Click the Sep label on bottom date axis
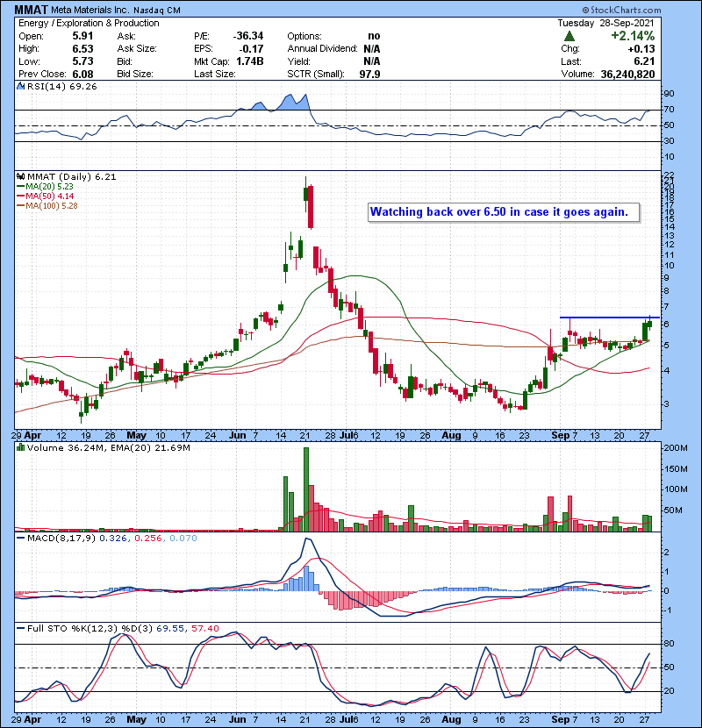Screen dimensions: 702x728 coord(560,719)
